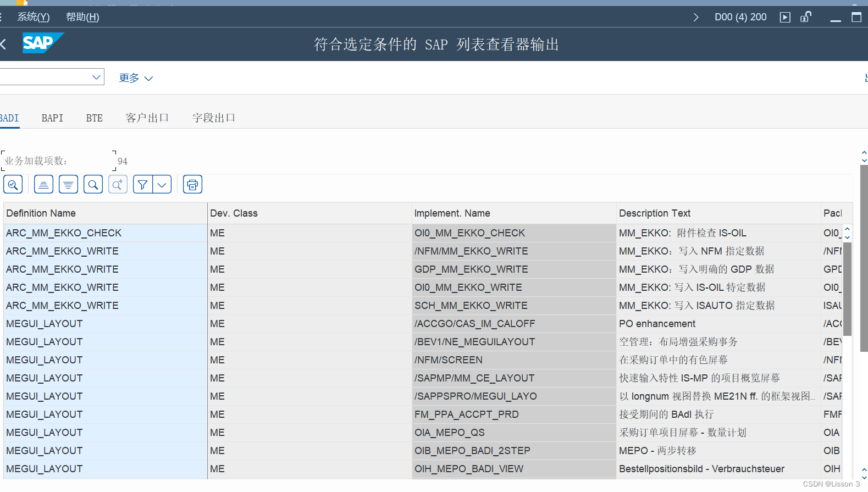868x492 pixels.
Task: Switch to the BTE tab
Action: pos(95,118)
